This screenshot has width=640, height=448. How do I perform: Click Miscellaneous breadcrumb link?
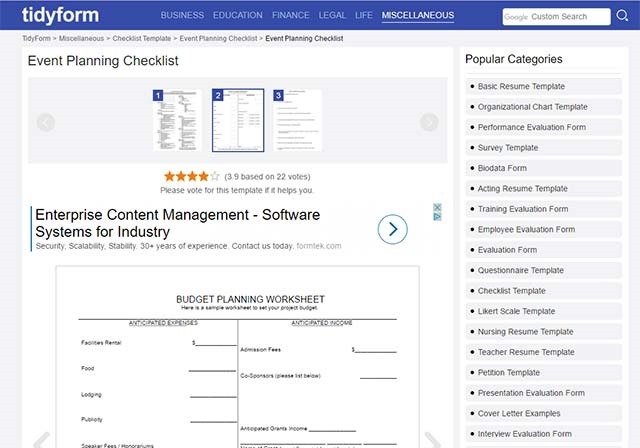[x=81, y=38]
